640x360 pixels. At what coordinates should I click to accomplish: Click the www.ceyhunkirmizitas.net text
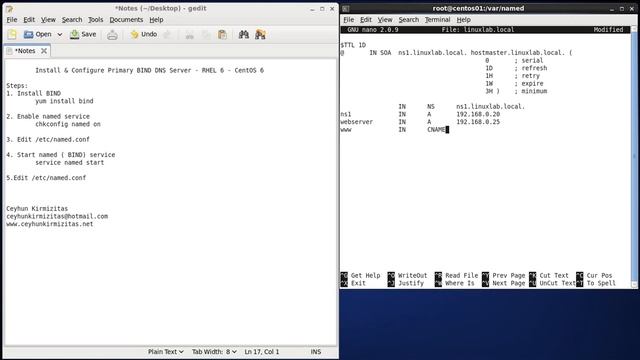coord(49,224)
